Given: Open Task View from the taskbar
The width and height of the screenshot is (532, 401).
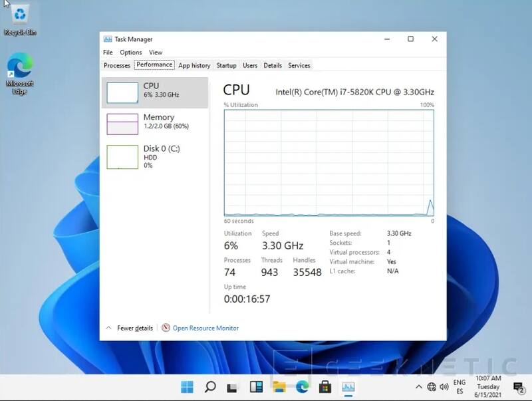Looking at the screenshot, I should pos(232,387).
